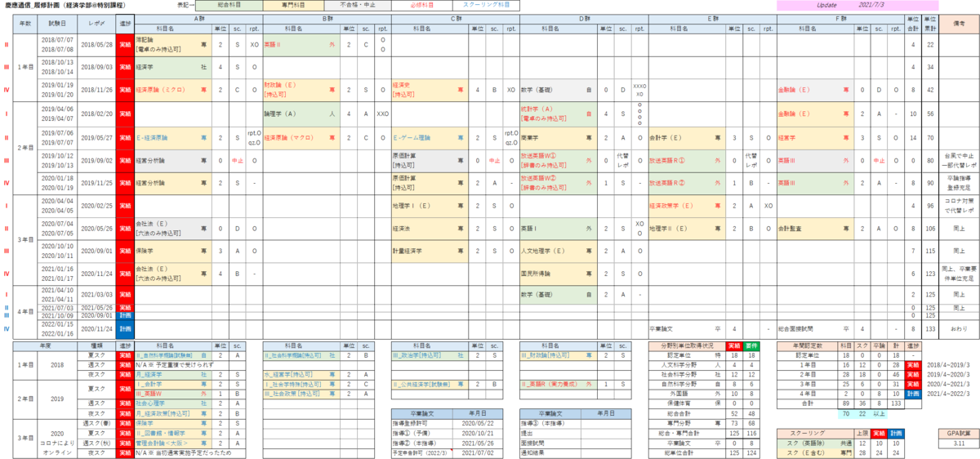This screenshot has width=980, height=459.
Task: Select the おわり remark cell
Action: click(x=957, y=328)
